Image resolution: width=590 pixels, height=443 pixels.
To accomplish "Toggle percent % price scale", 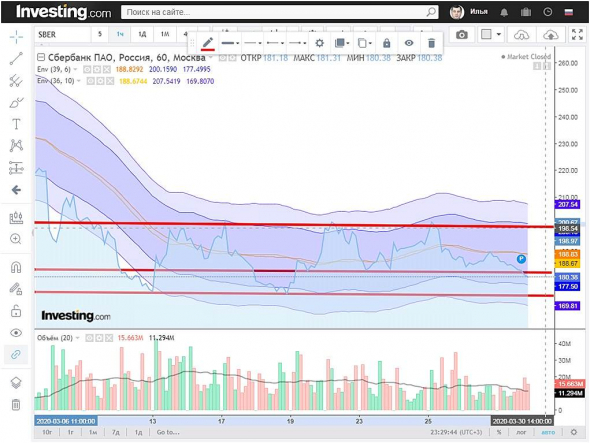I will pyautogui.click(x=499, y=432).
